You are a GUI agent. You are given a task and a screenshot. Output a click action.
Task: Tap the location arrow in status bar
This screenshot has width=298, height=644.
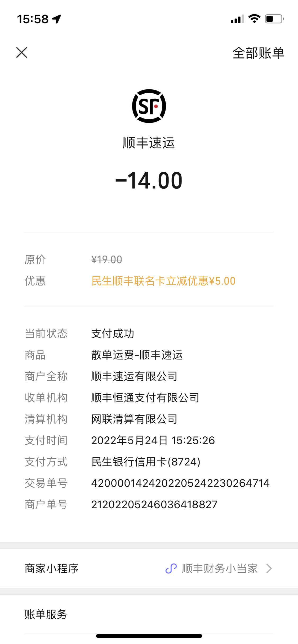(56, 19)
